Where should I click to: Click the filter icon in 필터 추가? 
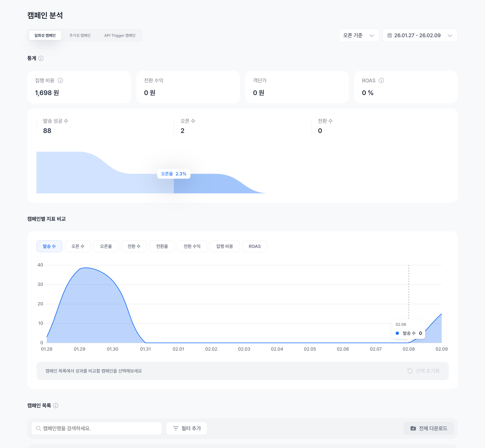point(176,428)
